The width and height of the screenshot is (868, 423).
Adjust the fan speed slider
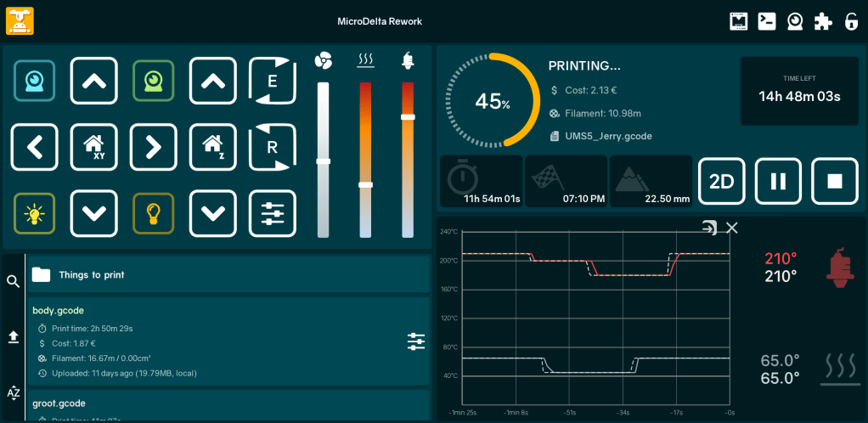(x=323, y=161)
